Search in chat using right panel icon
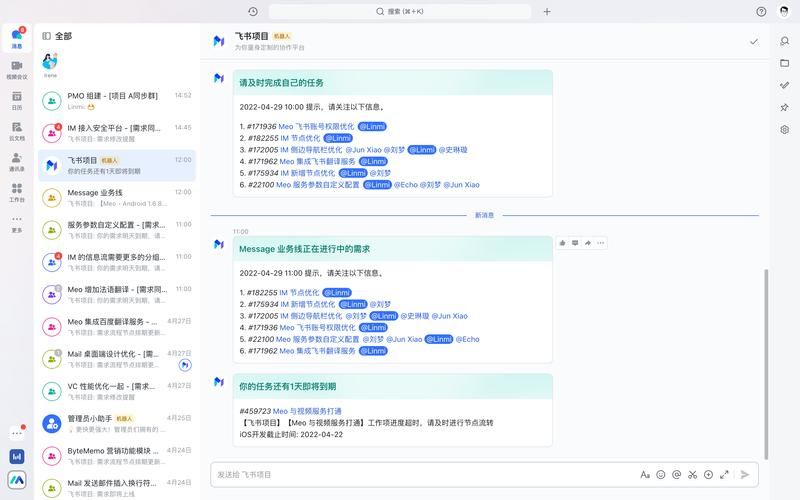Image resolution: width=800 pixels, height=500 pixels. click(x=784, y=41)
